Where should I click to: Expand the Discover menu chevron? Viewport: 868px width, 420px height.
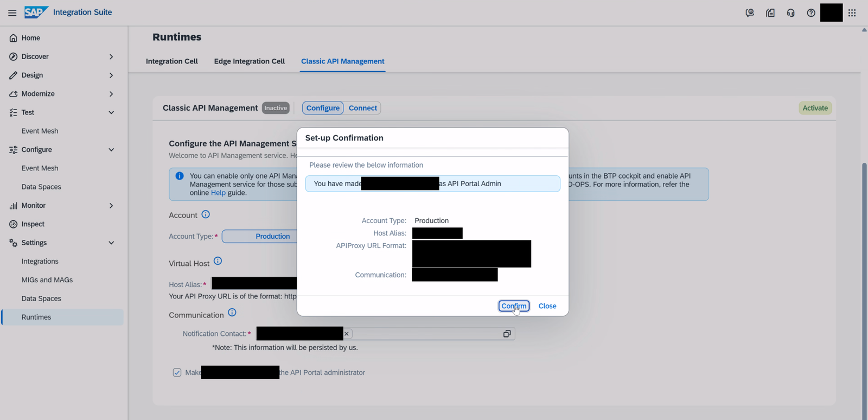111,56
